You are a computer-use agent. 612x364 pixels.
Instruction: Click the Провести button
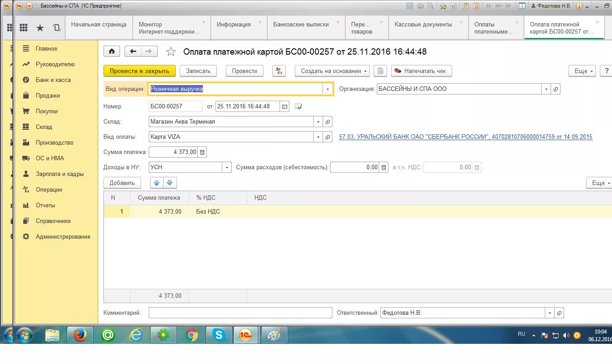tap(245, 71)
